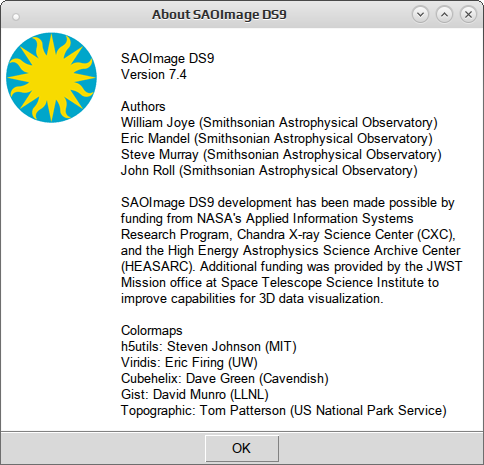Image resolution: width=484 pixels, height=465 pixels.
Task: Click 'Cubehelix: Dave Green (Cavendish)' line
Action: click(x=225, y=378)
